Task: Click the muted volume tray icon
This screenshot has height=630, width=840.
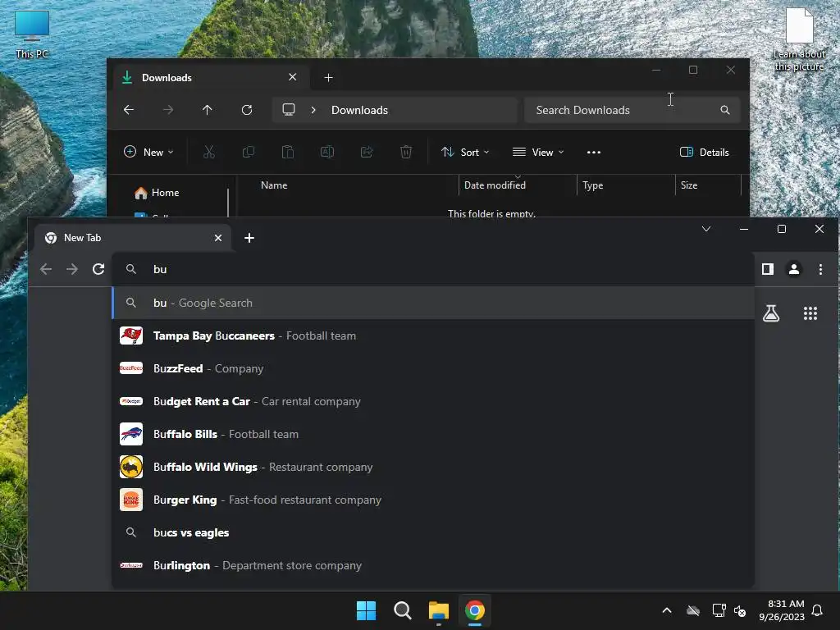Action: tap(740, 610)
